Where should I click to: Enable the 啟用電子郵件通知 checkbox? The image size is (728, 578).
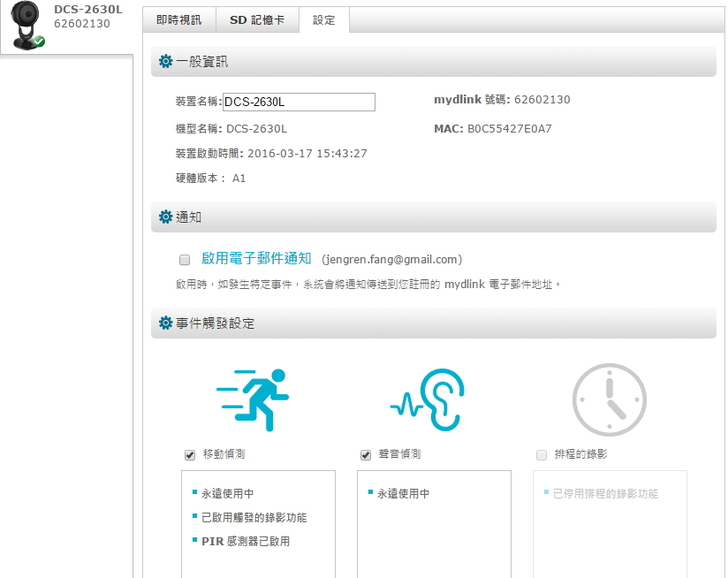tap(185, 260)
